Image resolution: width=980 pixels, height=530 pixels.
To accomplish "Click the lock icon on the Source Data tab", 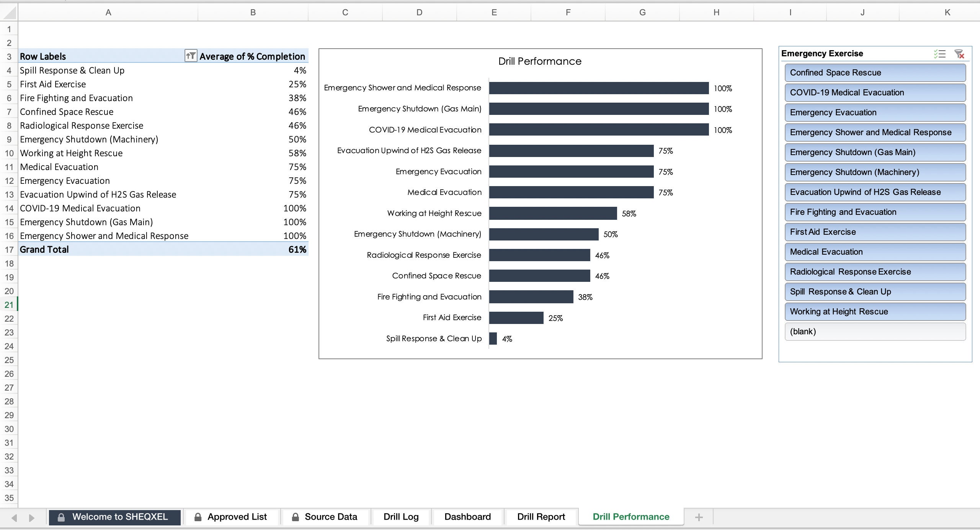I will click(296, 517).
